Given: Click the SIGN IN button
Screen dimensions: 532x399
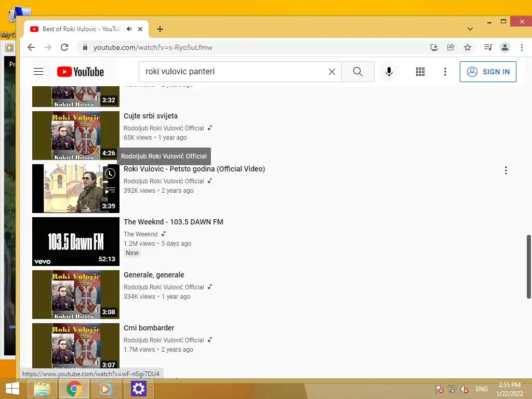Looking at the screenshot, I should click(488, 72).
